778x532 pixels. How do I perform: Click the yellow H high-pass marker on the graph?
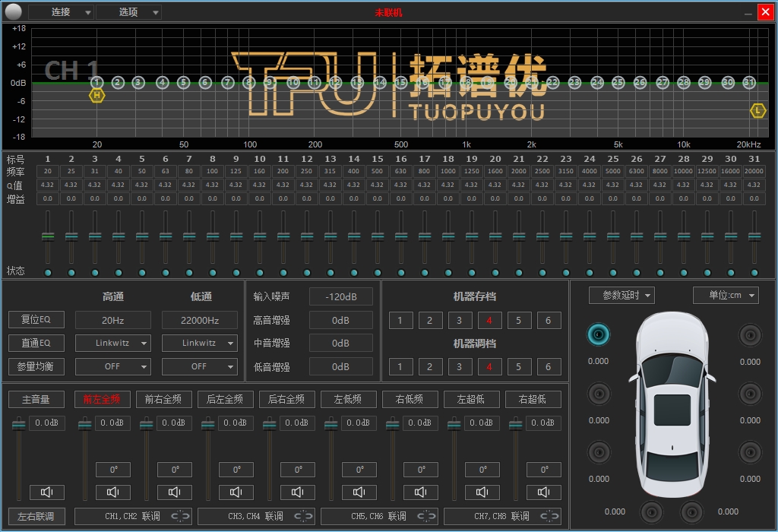(x=96, y=95)
